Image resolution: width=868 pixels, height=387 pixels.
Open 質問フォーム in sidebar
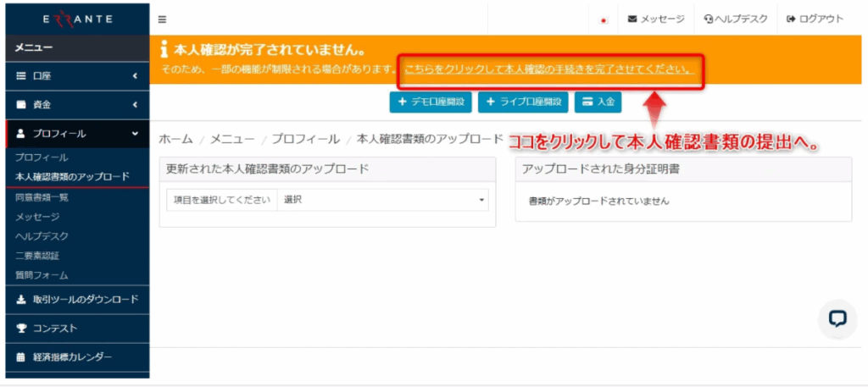point(42,274)
